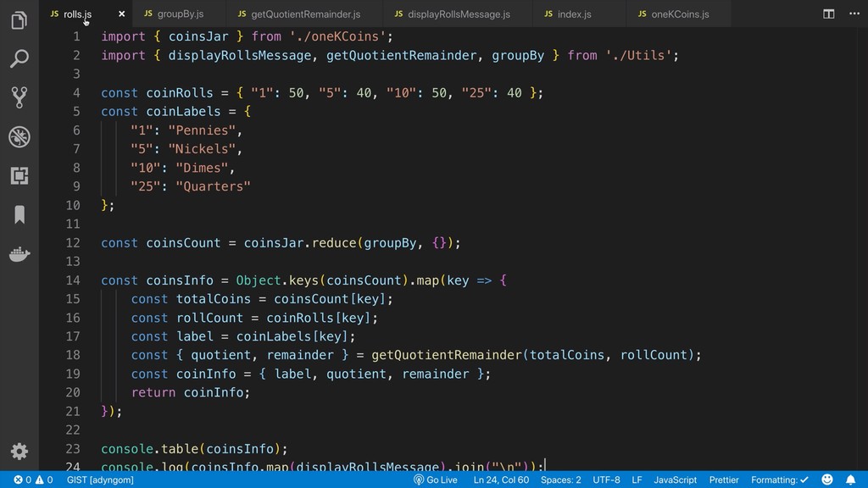The width and height of the screenshot is (868, 488).
Task: Click './oneKCoins' import path string
Action: click(x=337, y=36)
